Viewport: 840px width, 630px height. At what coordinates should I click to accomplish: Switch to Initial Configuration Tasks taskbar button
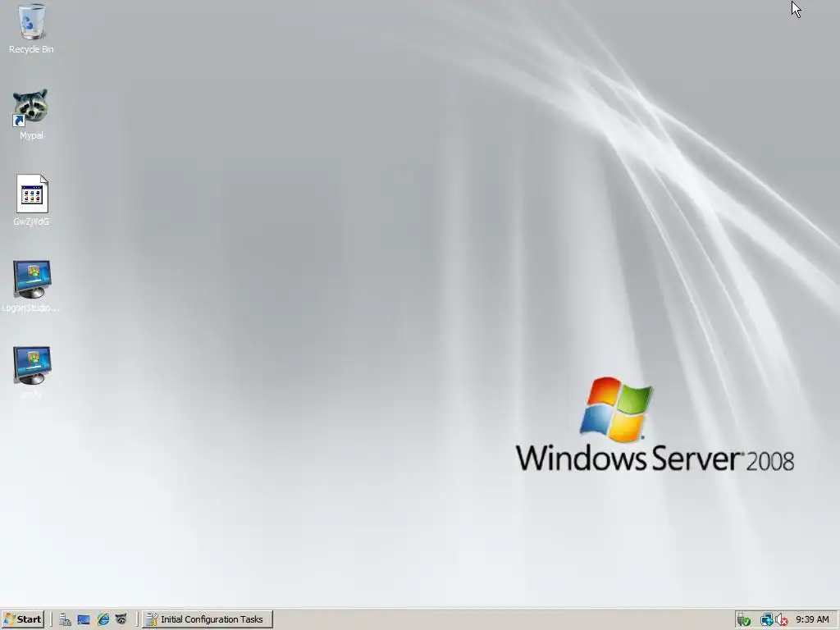[x=208, y=619]
